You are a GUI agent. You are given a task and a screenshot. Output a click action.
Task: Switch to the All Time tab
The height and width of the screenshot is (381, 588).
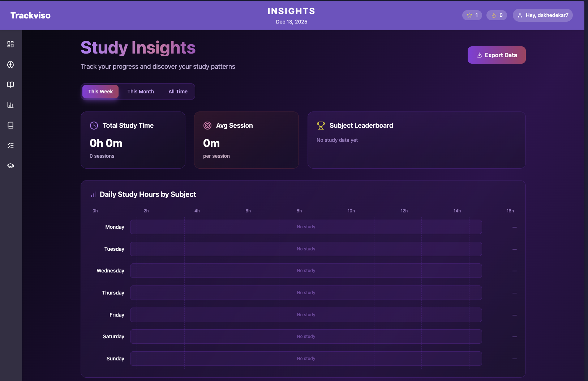178,92
